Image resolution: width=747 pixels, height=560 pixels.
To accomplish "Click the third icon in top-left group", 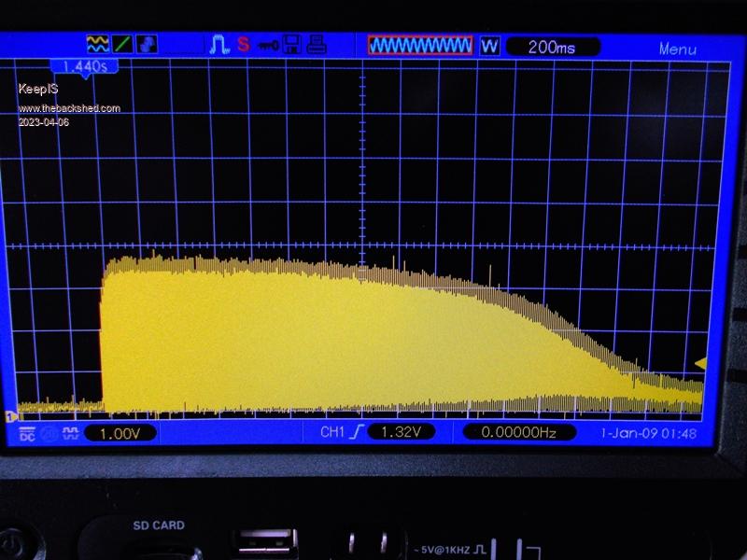I will (147, 44).
